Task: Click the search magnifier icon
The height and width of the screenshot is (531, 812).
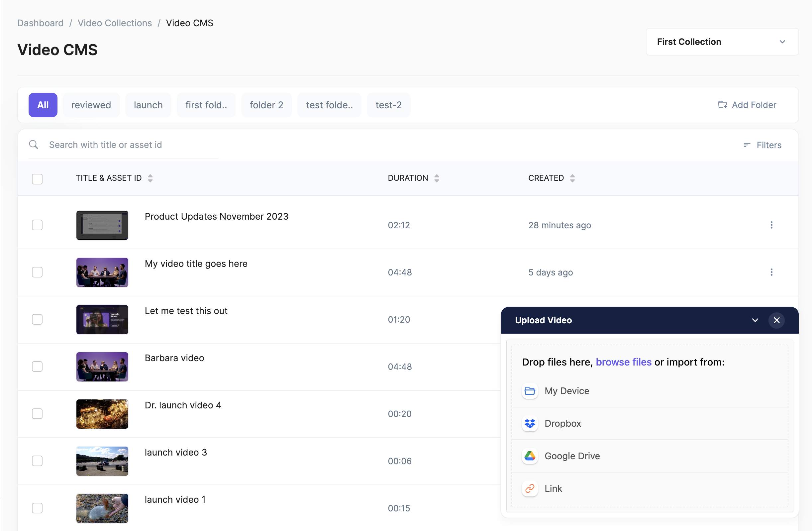Action: pyautogui.click(x=34, y=145)
